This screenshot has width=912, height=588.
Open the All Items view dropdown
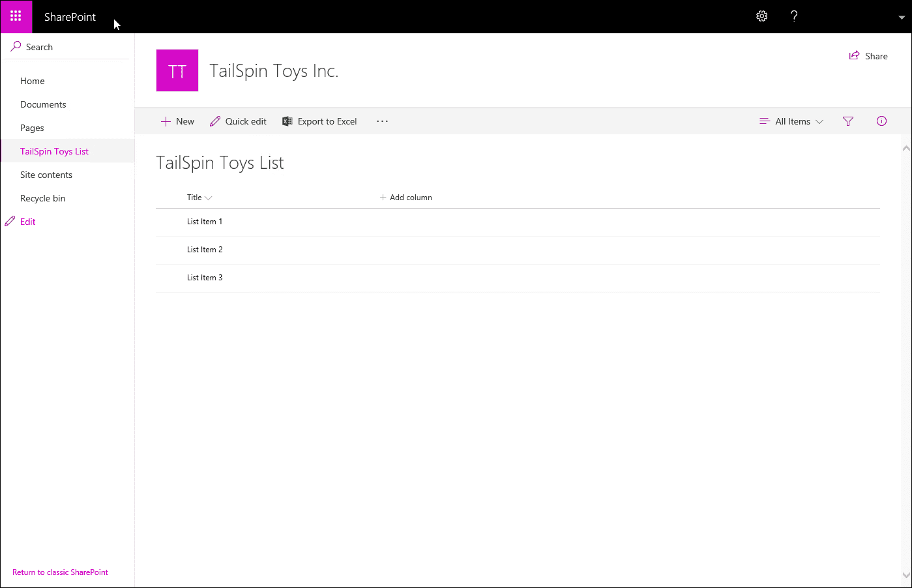tap(791, 121)
